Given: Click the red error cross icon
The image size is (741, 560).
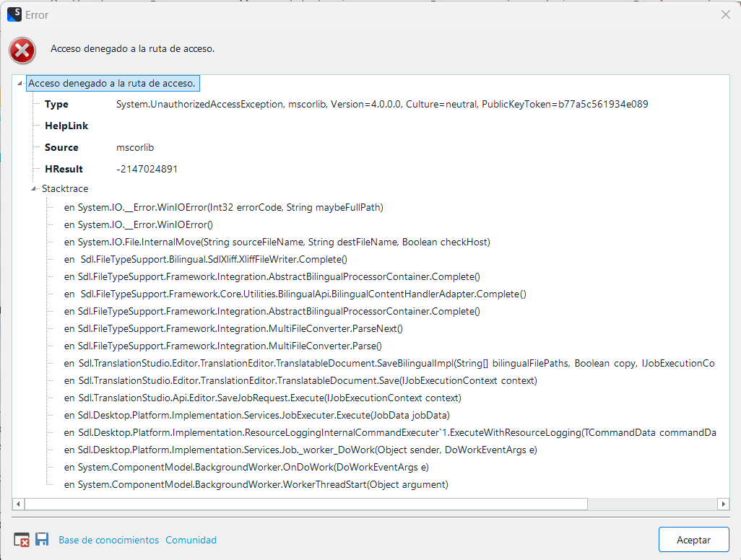Looking at the screenshot, I should (x=22, y=50).
